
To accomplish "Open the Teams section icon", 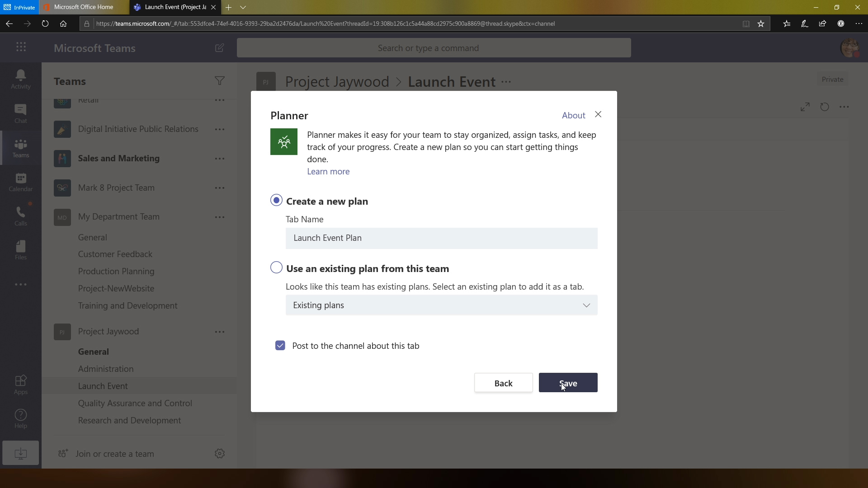I will point(21,148).
